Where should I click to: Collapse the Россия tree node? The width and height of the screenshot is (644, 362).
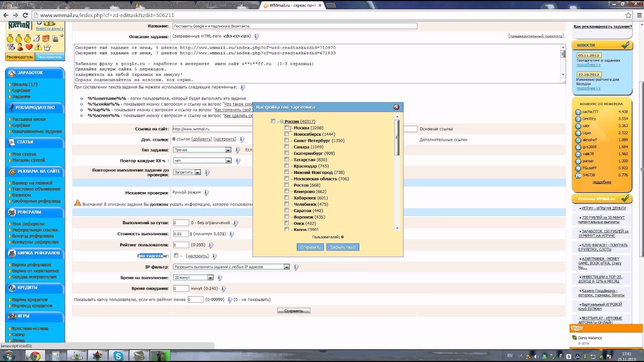tap(282, 122)
